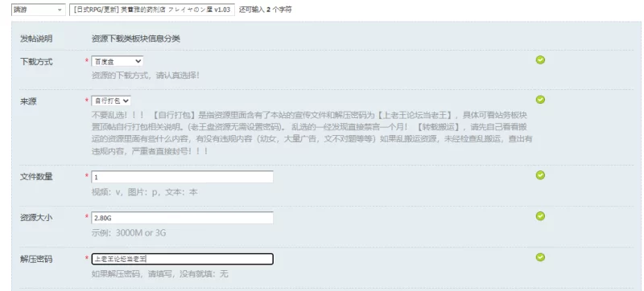Screen dimensions: 644x291
Task: Click the green check icon for 资源大小
Action: click(540, 216)
